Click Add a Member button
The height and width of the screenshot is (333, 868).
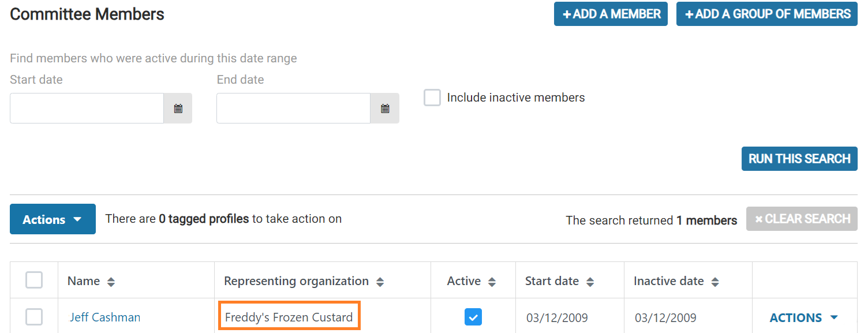pos(611,14)
